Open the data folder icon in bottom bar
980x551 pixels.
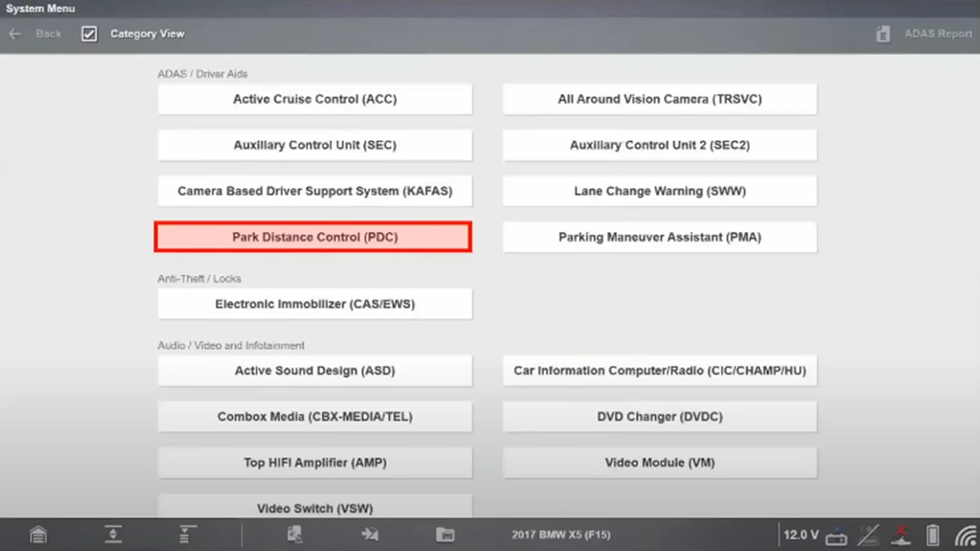445,535
